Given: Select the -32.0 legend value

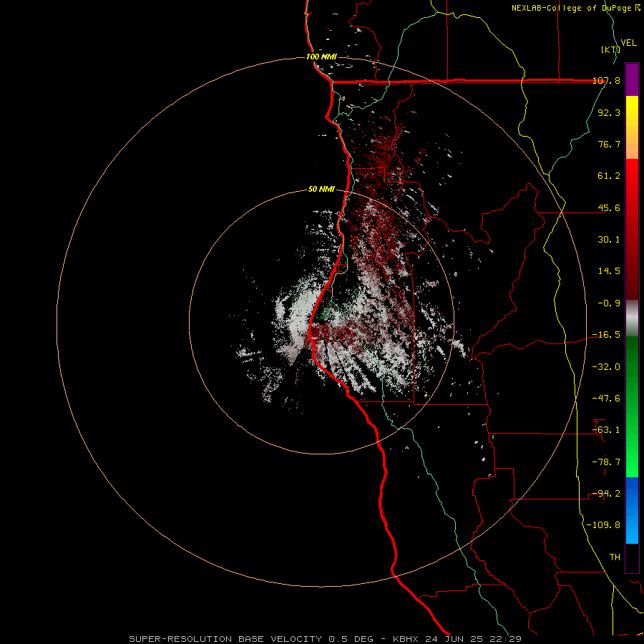Looking at the screenshot, I should [606, 367].
